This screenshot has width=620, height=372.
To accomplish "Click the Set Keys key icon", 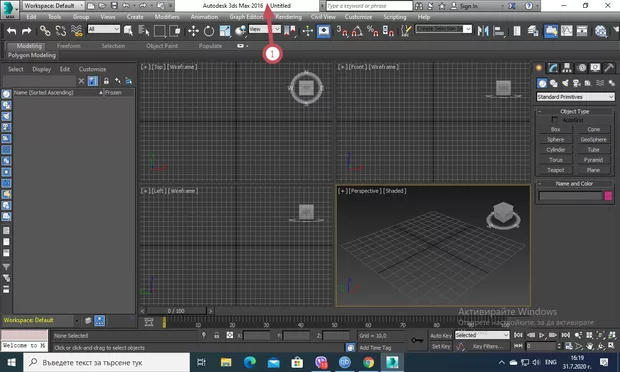I will pos(417,340).
